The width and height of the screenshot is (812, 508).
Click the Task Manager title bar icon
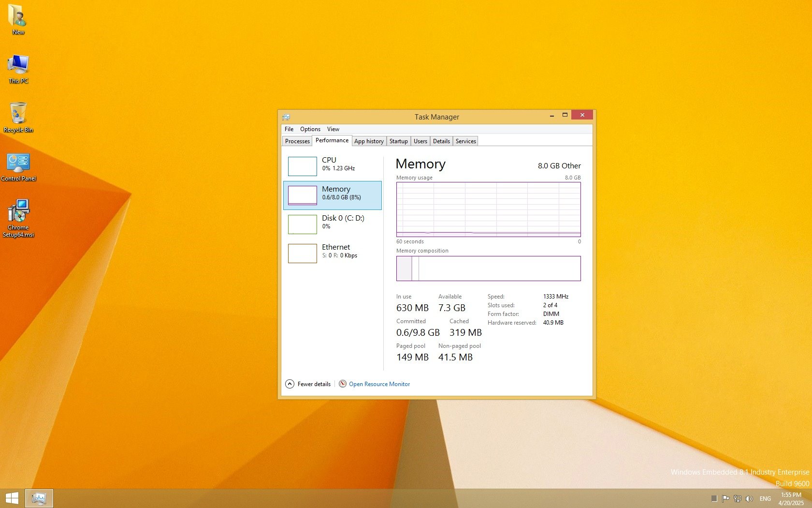(x=286, y=117)
